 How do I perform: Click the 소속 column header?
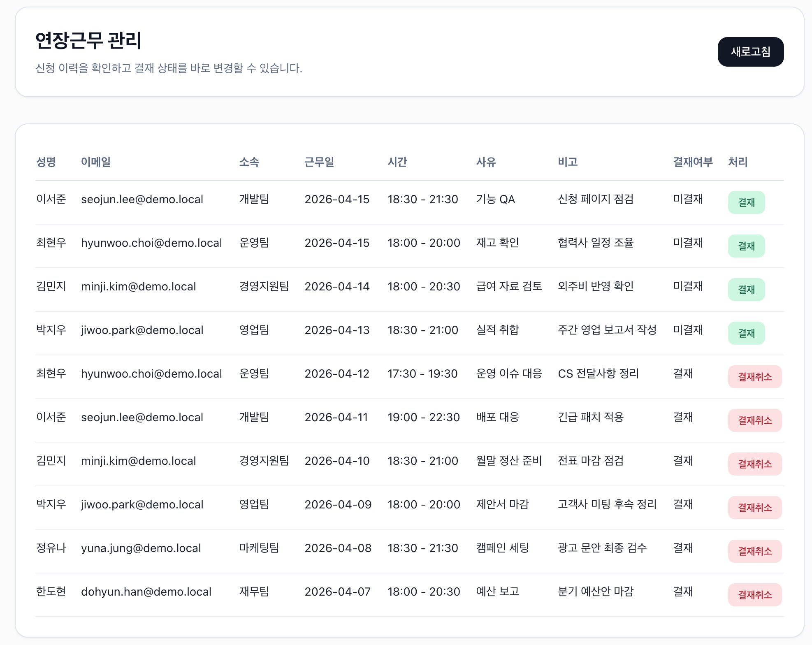[249, 162]
